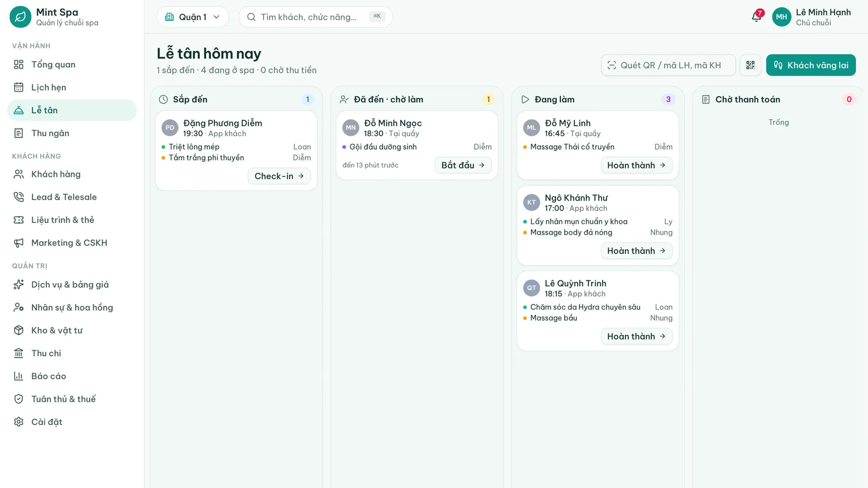Click the Chăm sóc da Hydra chuyên sâu text
This screenshot has width=868, height=488.
[585, 307]
